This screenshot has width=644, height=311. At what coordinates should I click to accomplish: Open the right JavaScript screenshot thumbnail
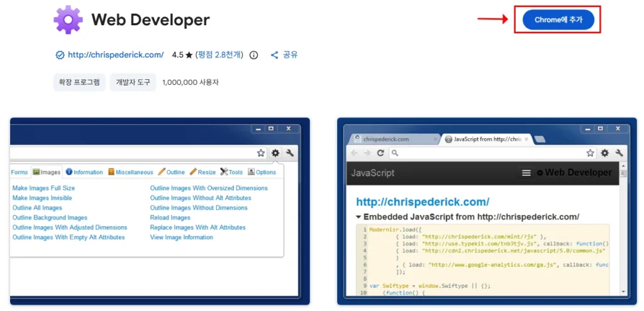pos(487,211)
